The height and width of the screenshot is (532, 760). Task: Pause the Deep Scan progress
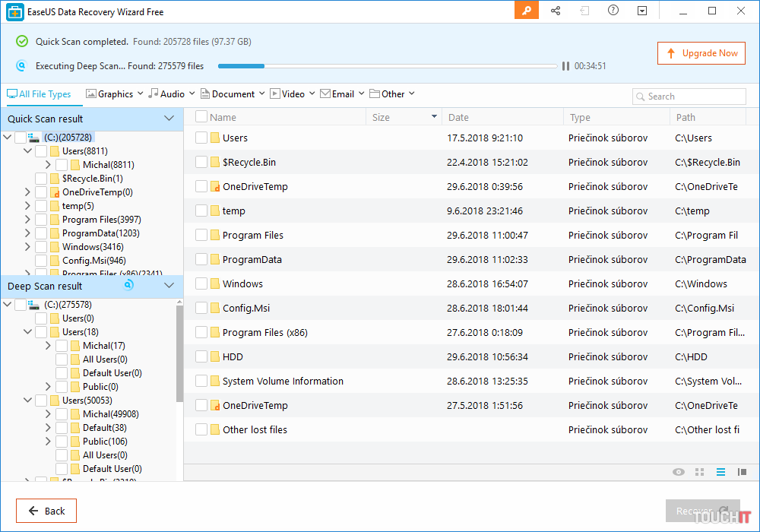click(x=565, y=66)
